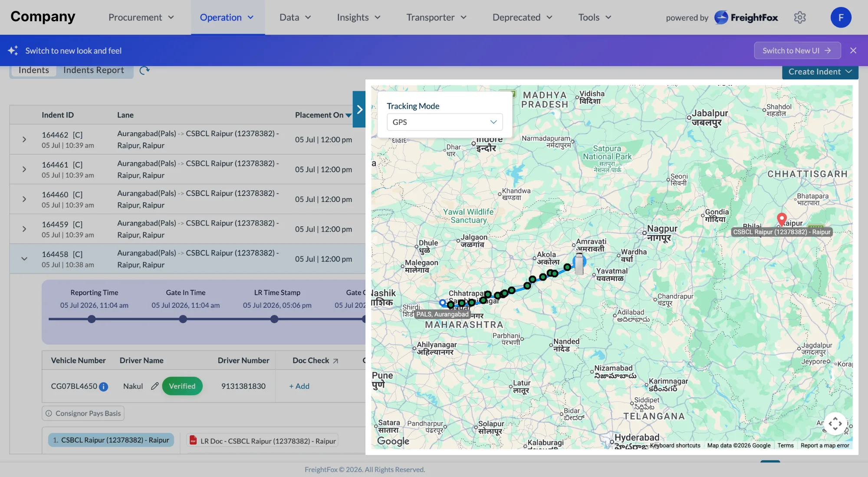The height and width of the screenshot is (477, 868).
Task: Click the Google logo on map
Action: [x=393, y=441]
